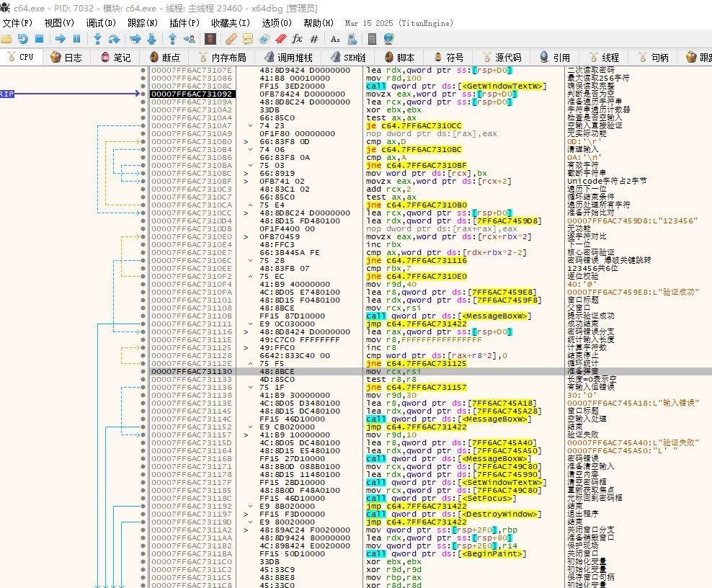The height and width of the screenshot is (588, 712).
Task: Click the Restart program toolbar icon
Action: coord(23,39)
